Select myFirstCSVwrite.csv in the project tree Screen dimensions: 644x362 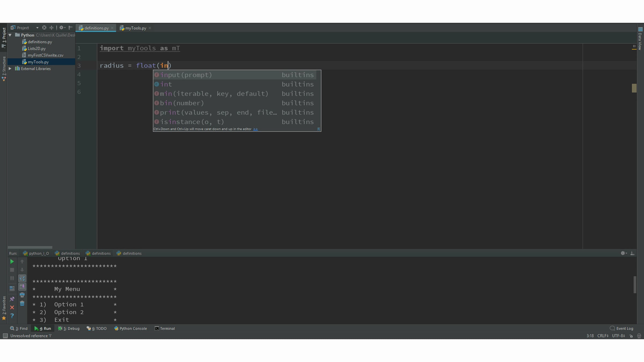point(45,55)
